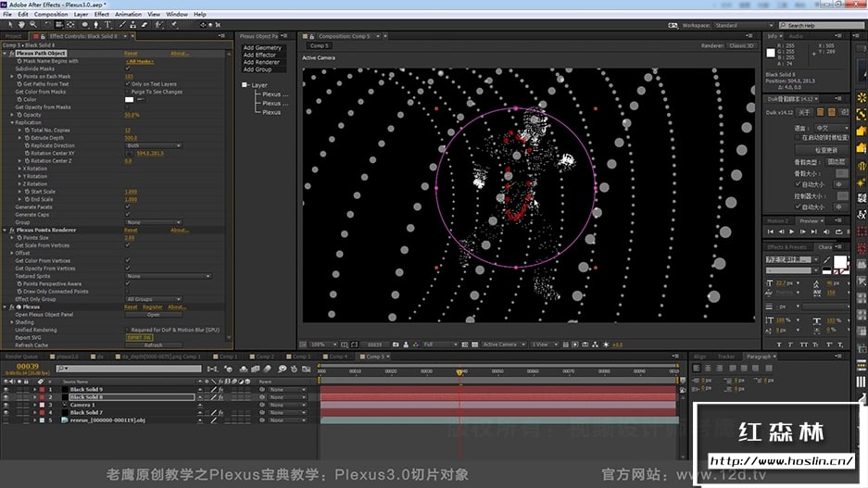The height and width of the screenshot is (488, 868).
Task: Switch to the Render Queue tab
Action: coord(21,357)
